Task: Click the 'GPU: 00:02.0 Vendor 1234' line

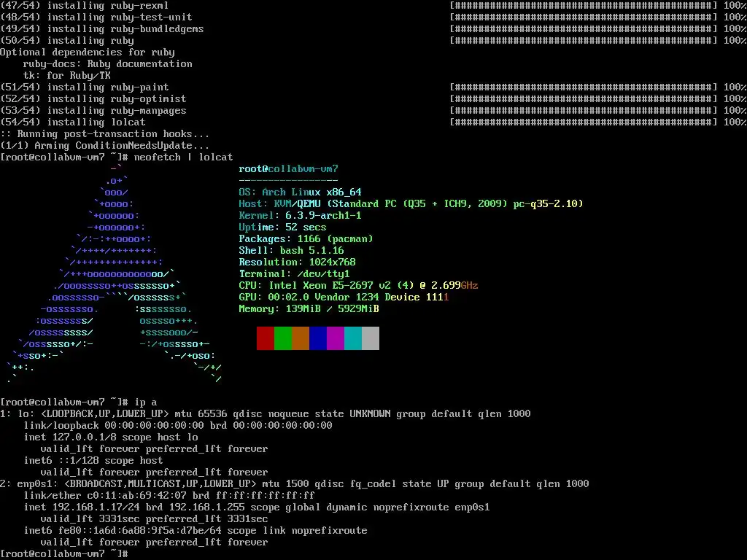Action: click(344, 297)
